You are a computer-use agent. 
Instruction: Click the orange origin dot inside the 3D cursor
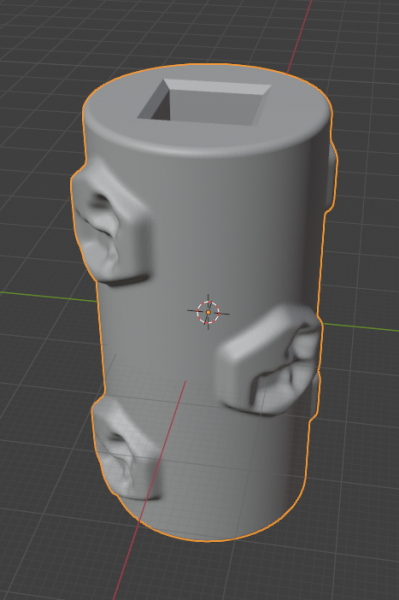point(208,312)
